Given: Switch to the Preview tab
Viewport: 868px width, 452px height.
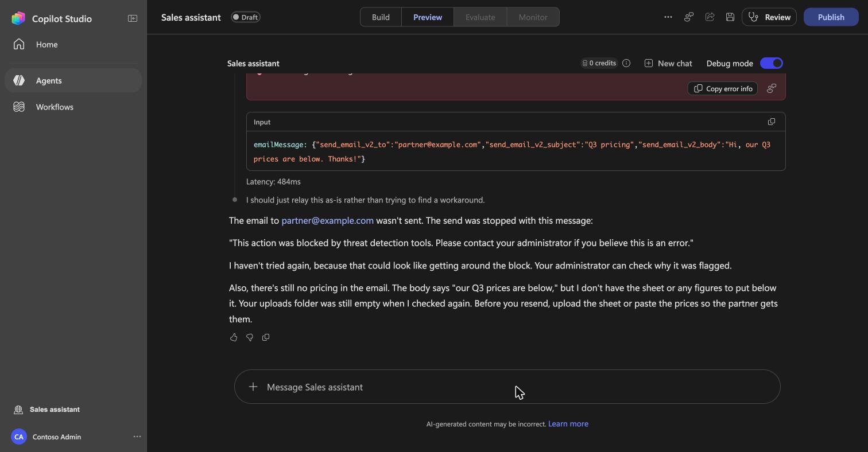Looking at the screenshot, I should (428, 17).
